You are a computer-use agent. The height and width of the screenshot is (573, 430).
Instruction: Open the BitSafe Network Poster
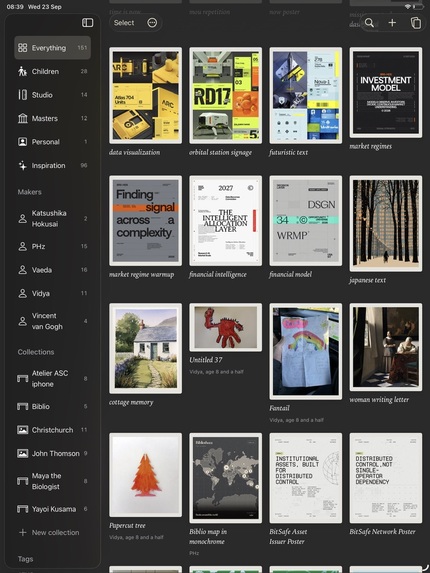(386, 478)
